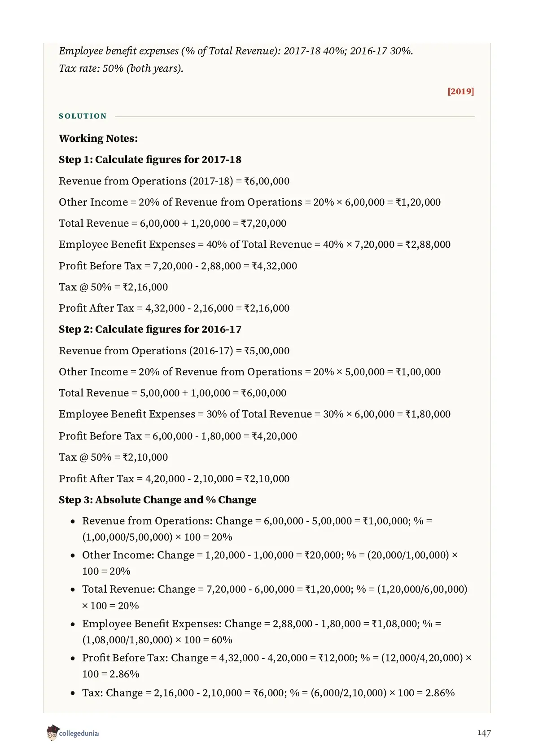Click Profit After Tax ₹2,16,000 line
534x756 pixels.
[174, 308]
